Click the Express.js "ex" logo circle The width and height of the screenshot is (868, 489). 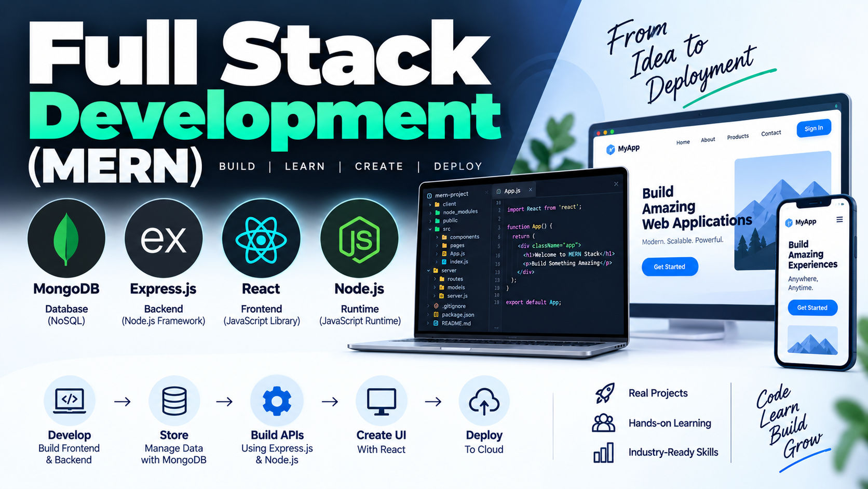(x=164, y=239)
